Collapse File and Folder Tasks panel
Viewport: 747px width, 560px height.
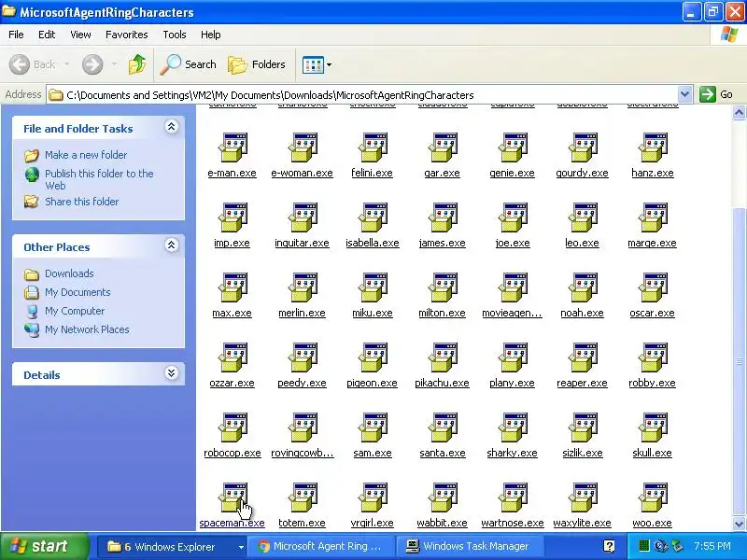(x=172, y=127)
